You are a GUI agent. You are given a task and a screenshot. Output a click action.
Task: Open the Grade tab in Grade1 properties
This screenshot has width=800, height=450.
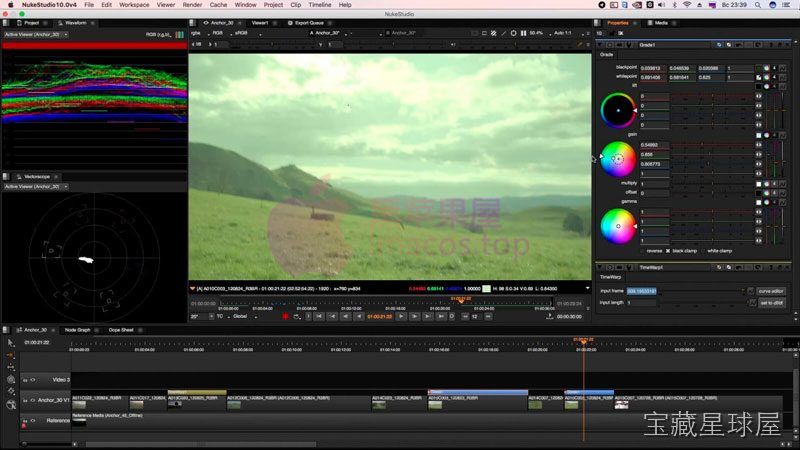pos(607,55)
